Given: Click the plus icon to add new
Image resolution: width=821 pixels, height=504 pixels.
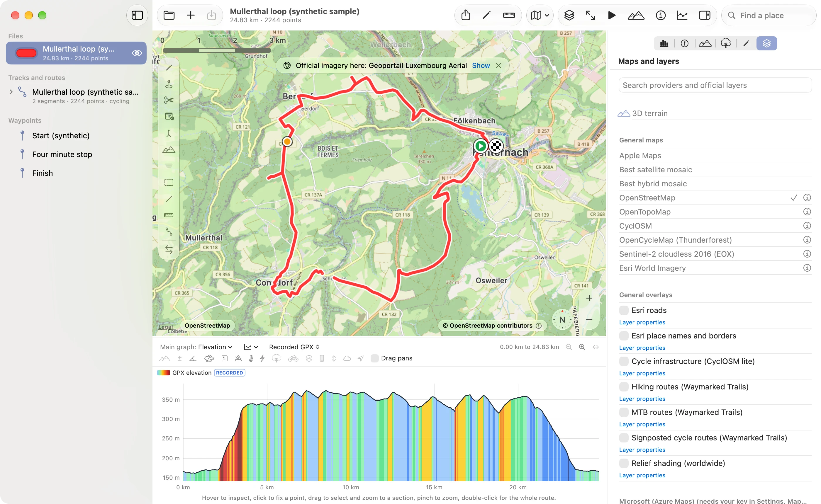Looking at the screenshot, I should pos(190,15).
